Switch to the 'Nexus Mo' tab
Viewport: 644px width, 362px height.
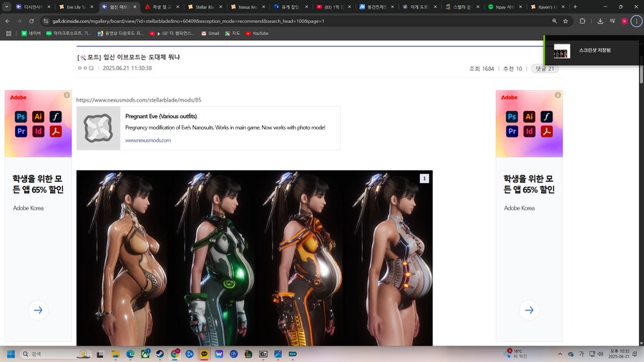(x=248, y=6)
